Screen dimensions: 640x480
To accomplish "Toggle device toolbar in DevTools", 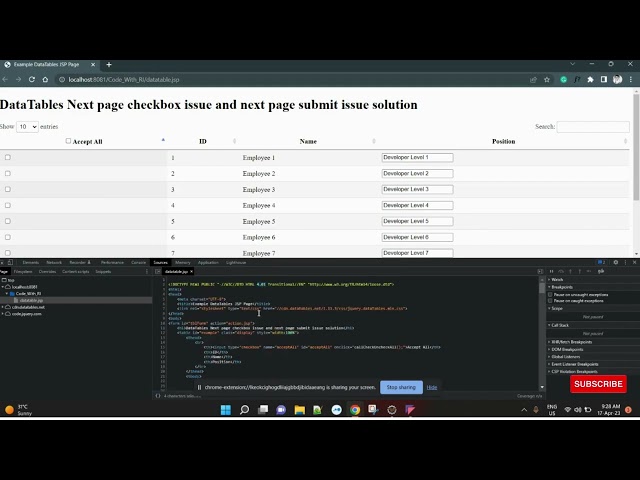I will point(10,262).
